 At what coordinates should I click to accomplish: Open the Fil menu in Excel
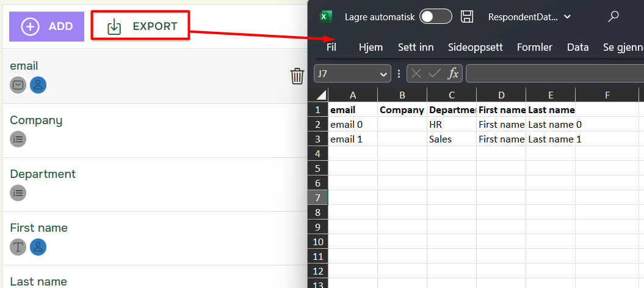(331, 47)
